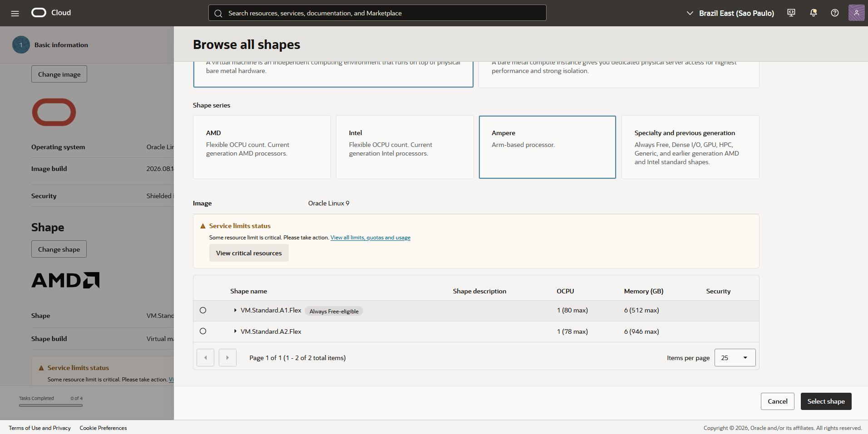Focus the Search resources input field
868x434 pixels.
point(377,13)
